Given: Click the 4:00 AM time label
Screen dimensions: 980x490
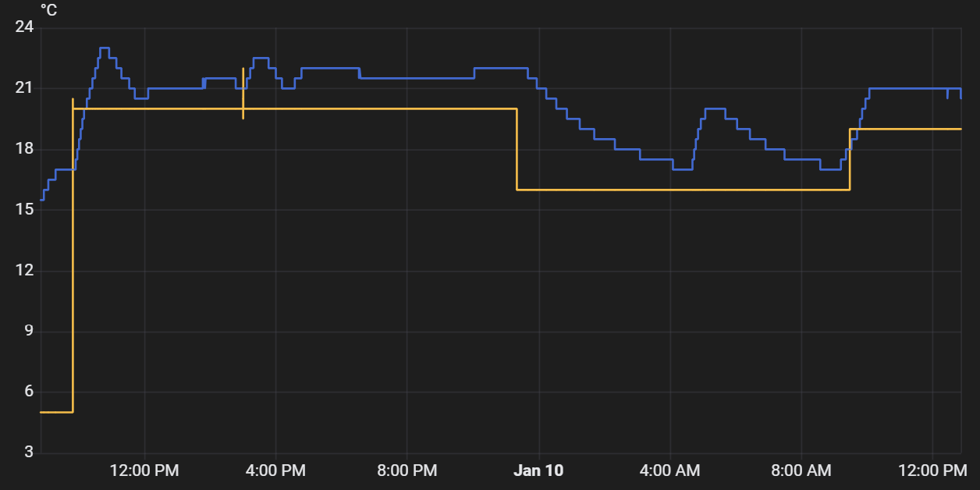Looking at the screenshot, I should (669, 470).
